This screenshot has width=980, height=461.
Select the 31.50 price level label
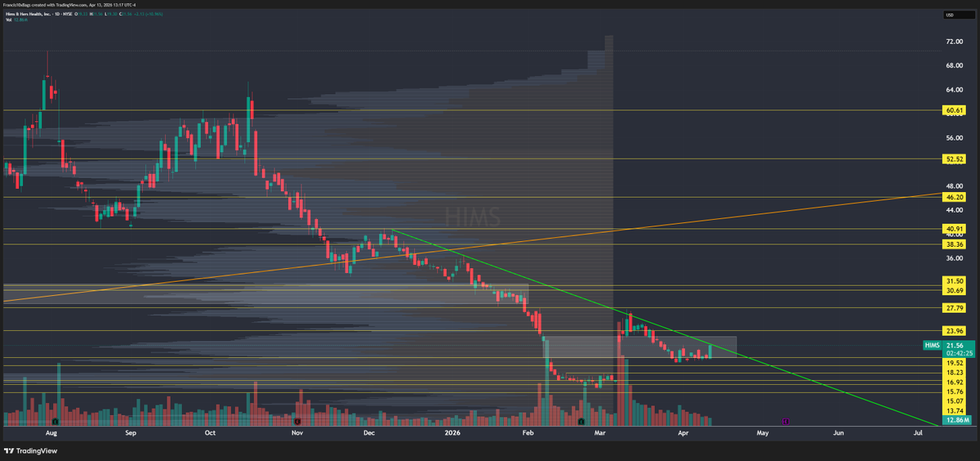(955, 281)
